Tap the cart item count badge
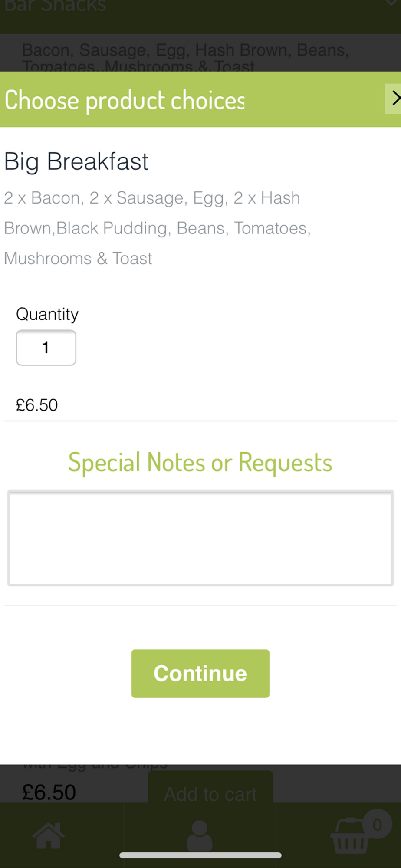Viewport: 401px width, 868px height. (377, 824)
